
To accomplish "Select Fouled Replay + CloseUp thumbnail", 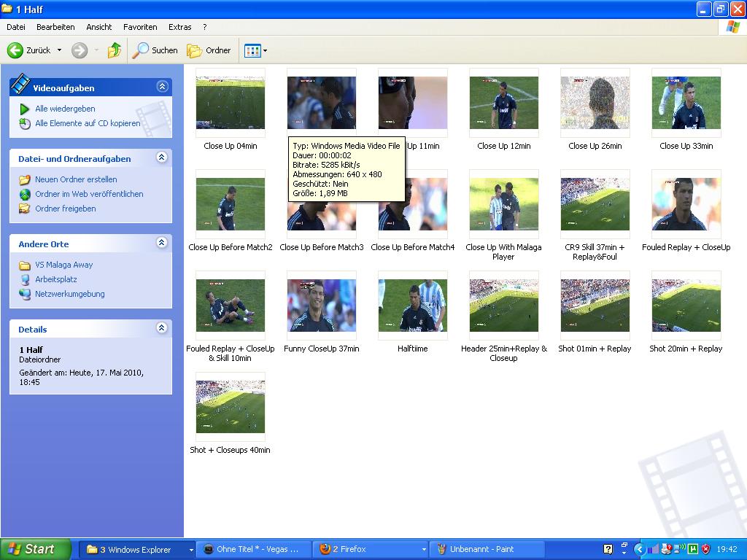I will (686, 204).
